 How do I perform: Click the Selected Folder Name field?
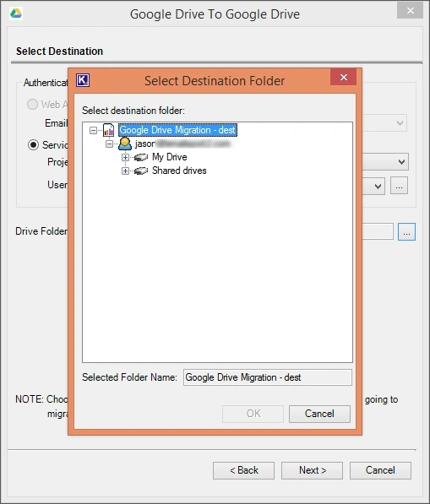pyautogui.click(x=268, y=377)
